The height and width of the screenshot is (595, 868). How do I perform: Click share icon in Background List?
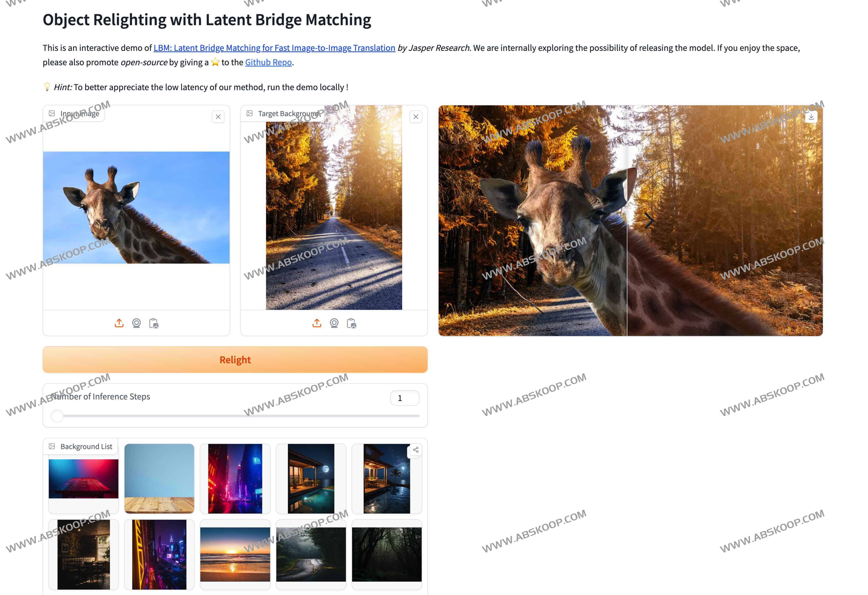[x=415, y=450]
